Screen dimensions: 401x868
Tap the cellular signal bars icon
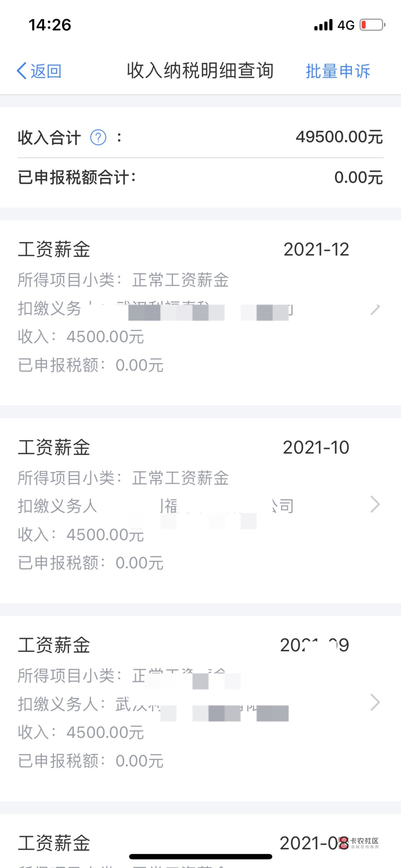[x=323, y=25]
